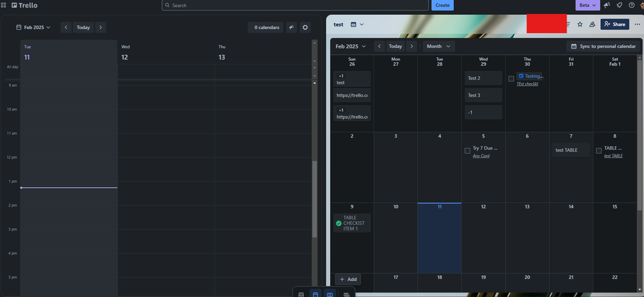Viewport: 644px width, 297px height.
Task: Go to previous month in board calendar
Action: (x=379, y=46)
